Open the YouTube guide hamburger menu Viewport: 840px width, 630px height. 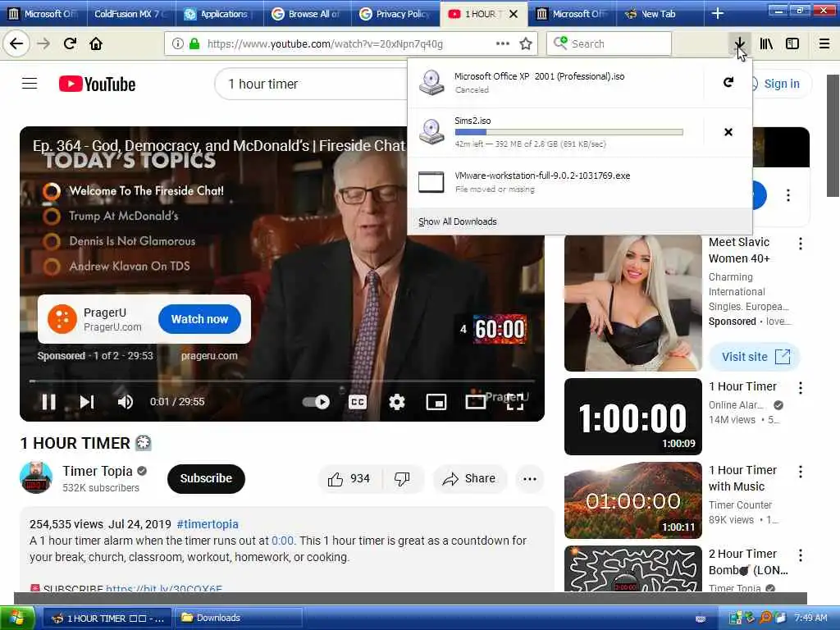(x=30, y=84)
